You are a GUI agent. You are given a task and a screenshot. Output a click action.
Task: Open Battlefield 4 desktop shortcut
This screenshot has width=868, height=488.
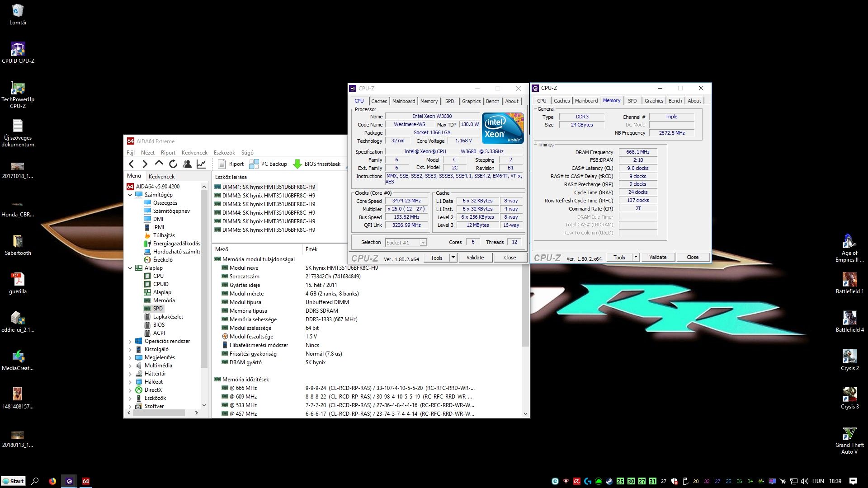[x=849, y=322]
